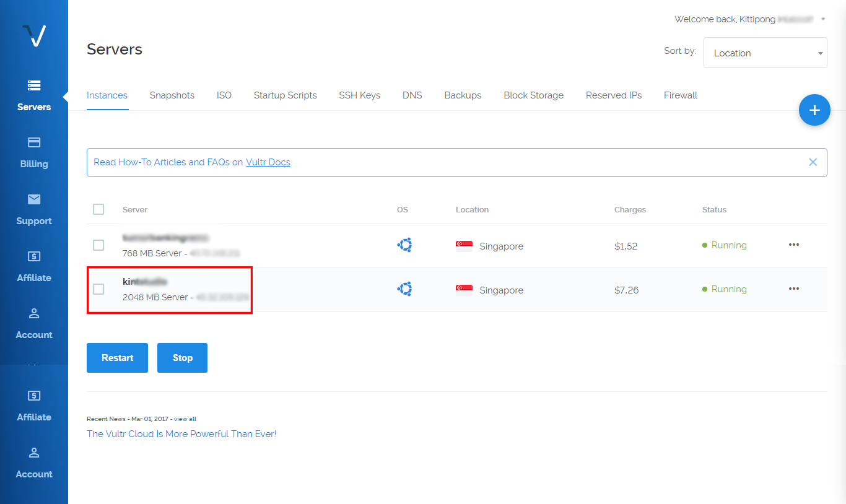Click Singapore text in the $7.26 row

502,290
